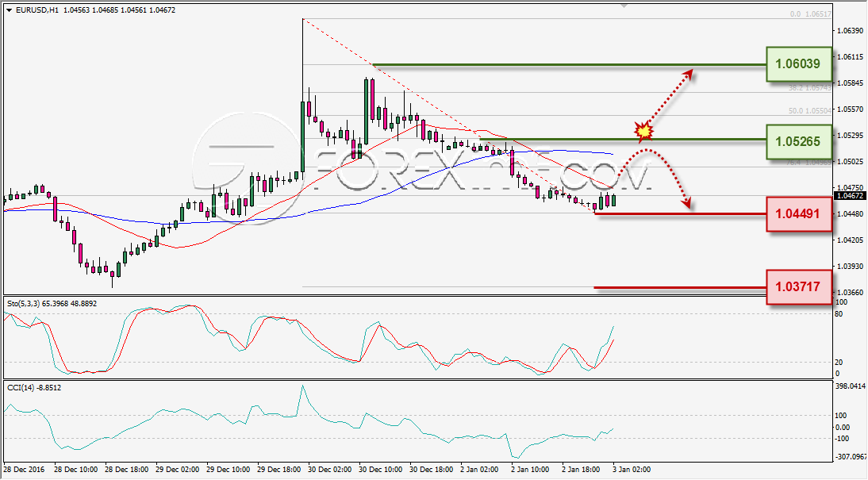Click the -100 level on the CCI scale
The height and width of the screenshot is (480, 868).
coord(842,439)
